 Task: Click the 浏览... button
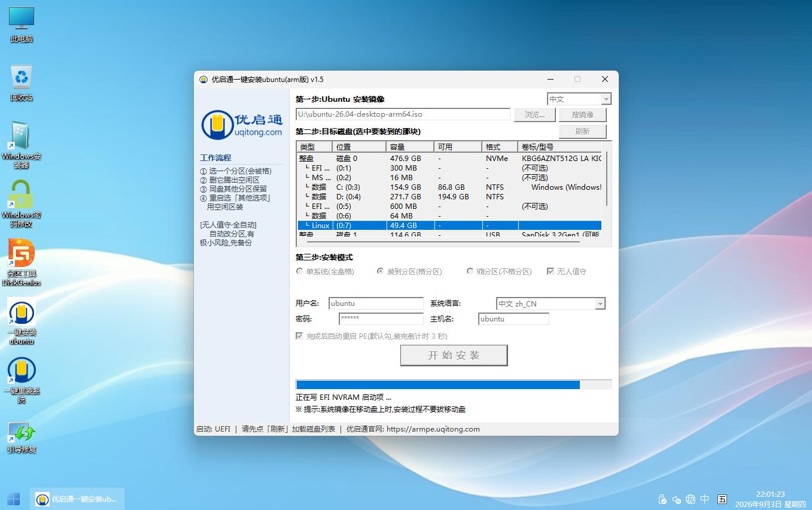point(534,114)
